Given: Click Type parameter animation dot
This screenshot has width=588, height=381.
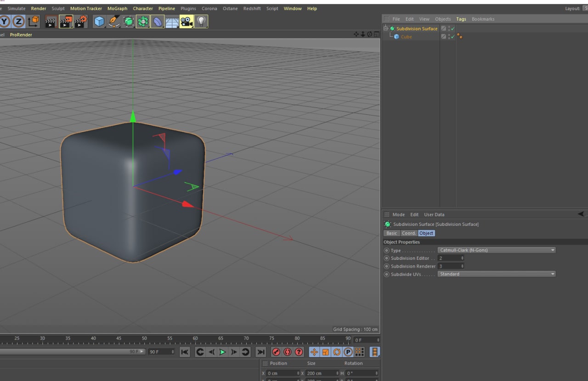Looking at the screenshot, I should (x=386, y=251).
